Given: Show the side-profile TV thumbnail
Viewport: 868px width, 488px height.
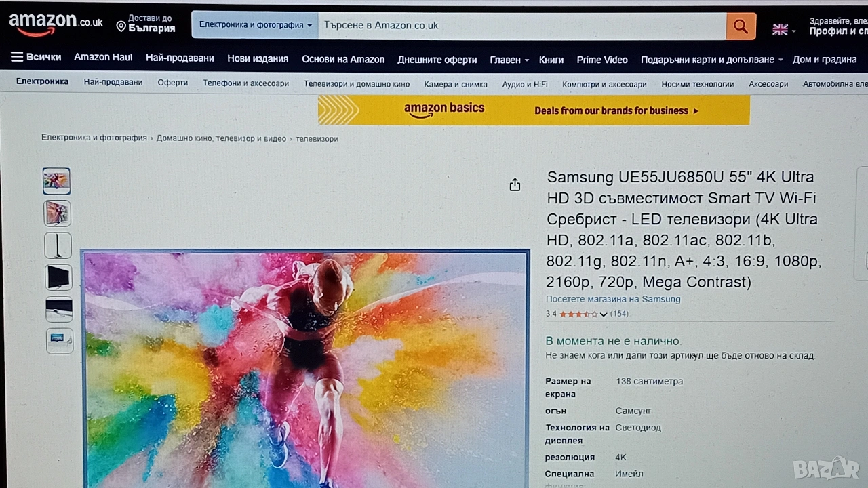Looking at the screenshot, I should tap(58, 245).
